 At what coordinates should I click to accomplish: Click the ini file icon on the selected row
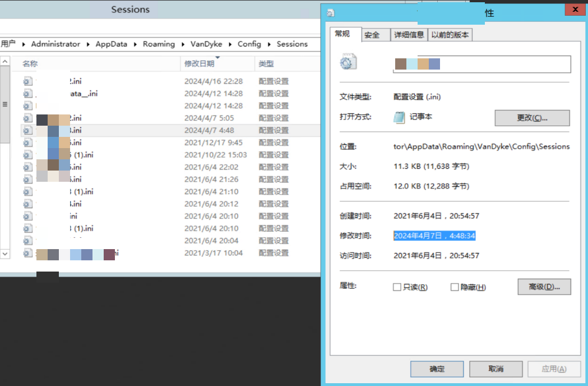[28, 130]
